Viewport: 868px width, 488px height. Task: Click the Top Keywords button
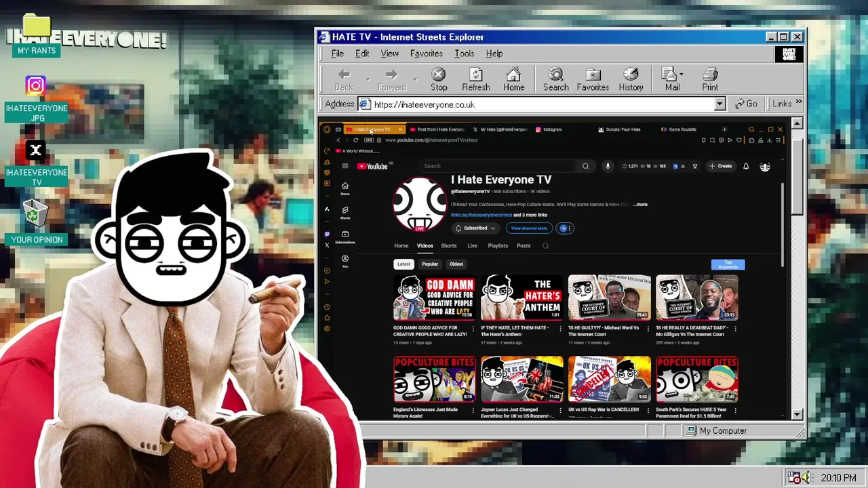[x=728, y=264]
